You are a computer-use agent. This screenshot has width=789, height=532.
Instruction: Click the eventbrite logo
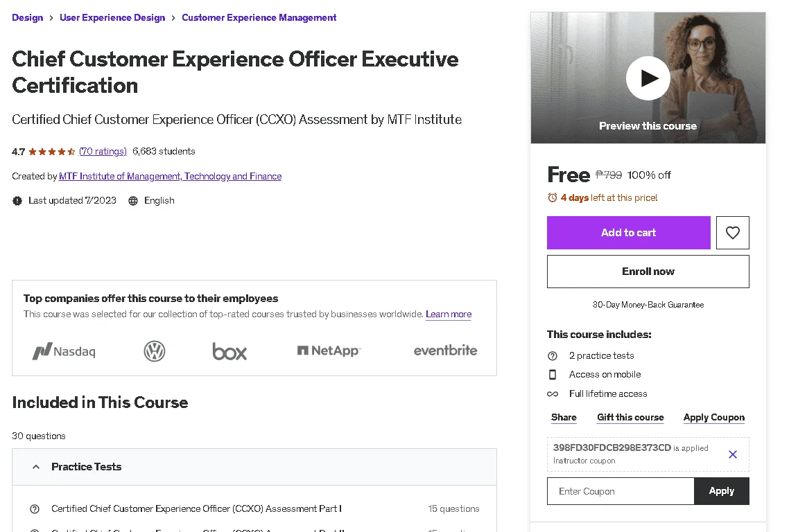445,351
